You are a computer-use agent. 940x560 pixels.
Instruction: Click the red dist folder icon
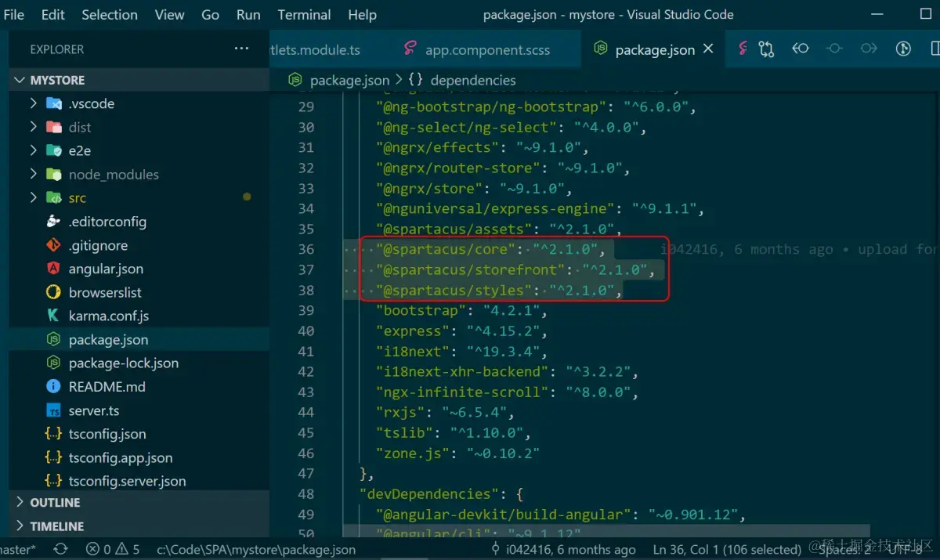click(54, 127)
